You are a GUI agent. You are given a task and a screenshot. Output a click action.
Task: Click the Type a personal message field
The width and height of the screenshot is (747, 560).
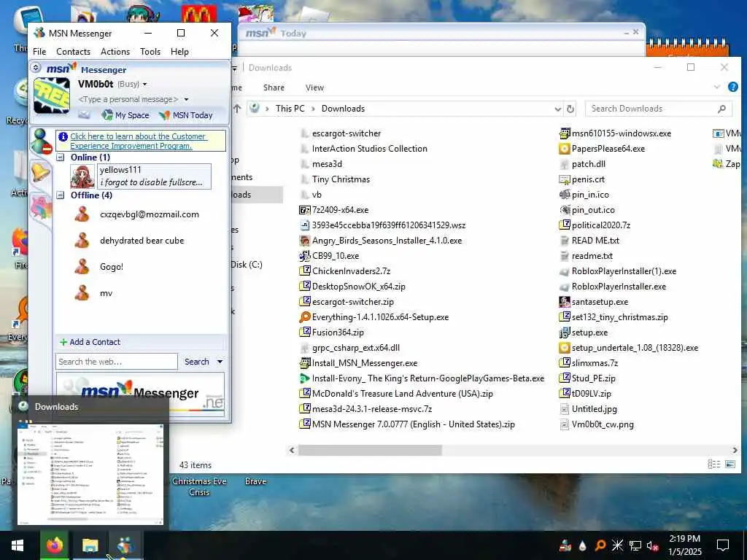coord(128,99)
